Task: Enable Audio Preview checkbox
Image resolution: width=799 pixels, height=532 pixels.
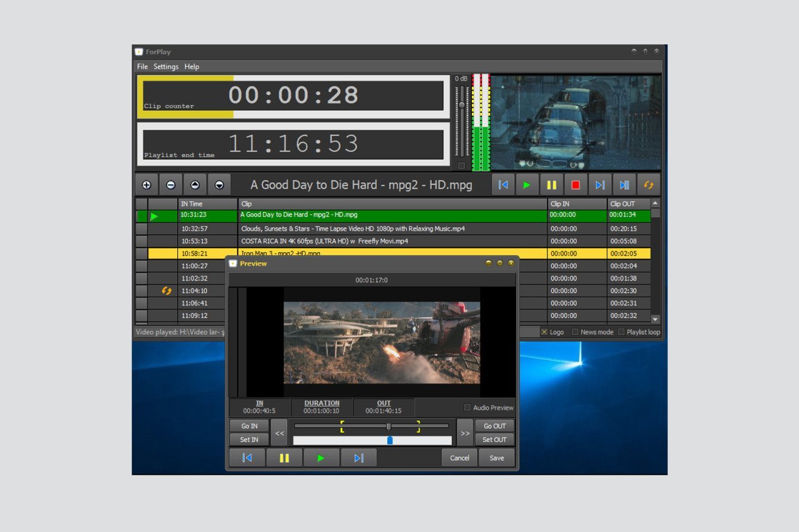Action: point(468,407)
